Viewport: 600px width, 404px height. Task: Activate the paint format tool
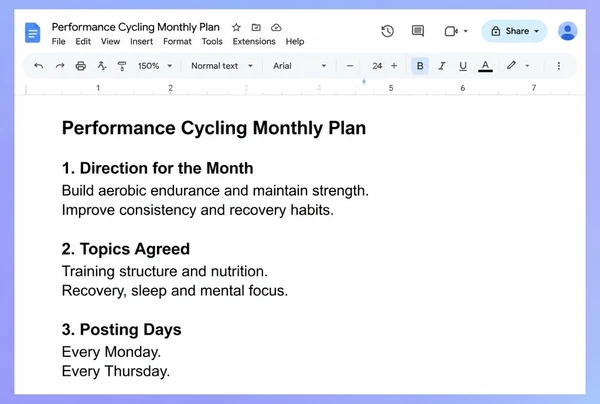(122, 66)
